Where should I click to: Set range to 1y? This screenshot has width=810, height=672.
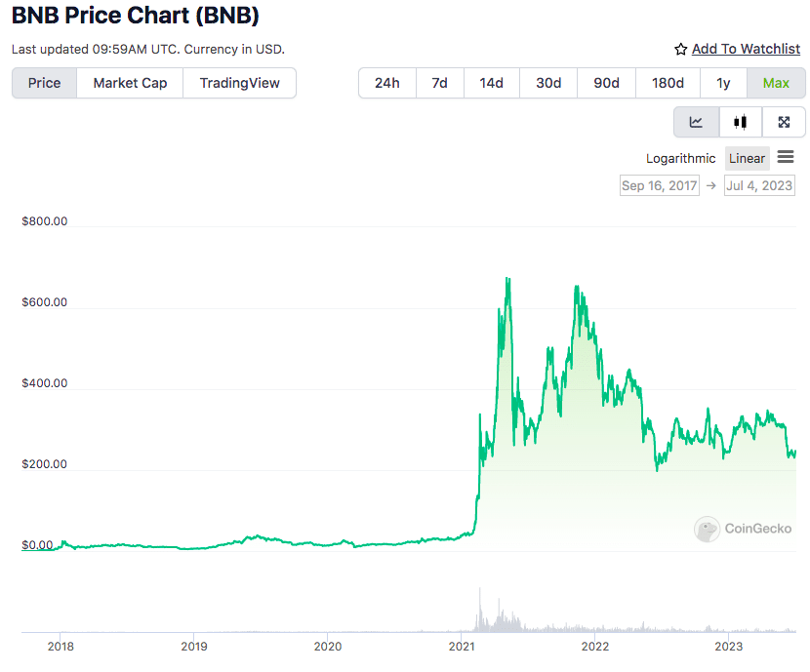pos(723,83)
